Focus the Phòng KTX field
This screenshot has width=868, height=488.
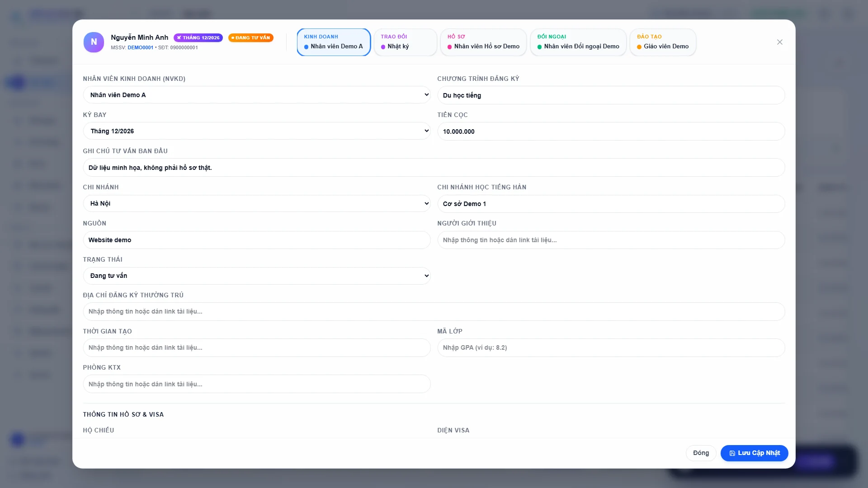257,384
